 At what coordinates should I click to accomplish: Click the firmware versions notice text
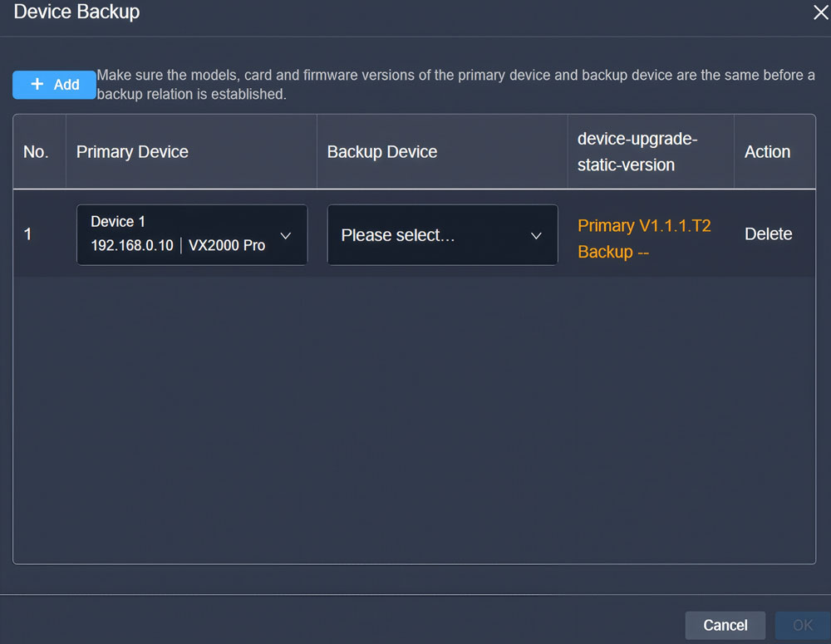455,85
